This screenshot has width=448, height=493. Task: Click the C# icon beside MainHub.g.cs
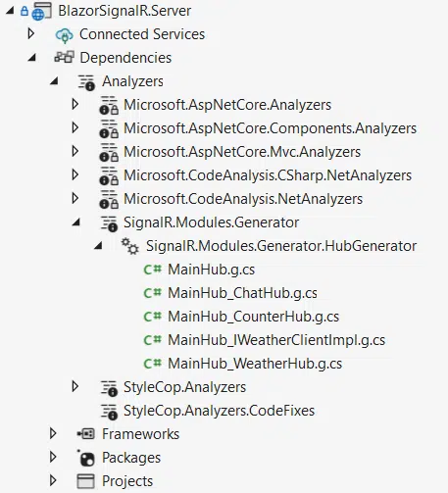[153, 270]
